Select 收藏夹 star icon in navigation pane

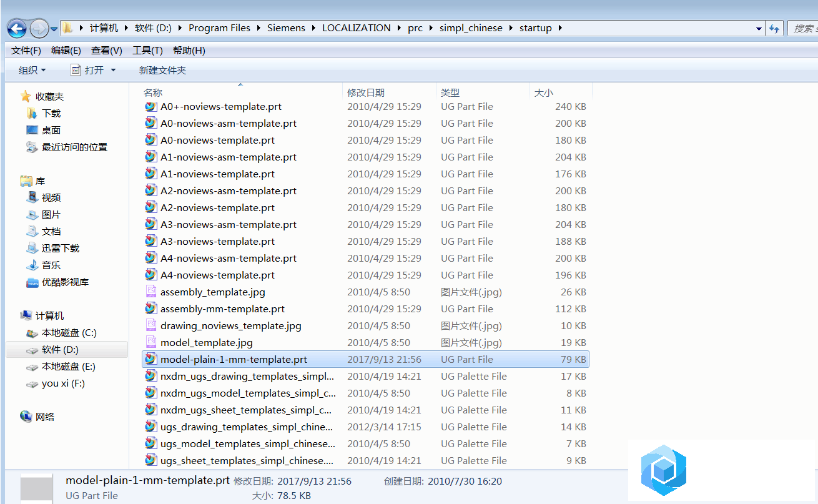[x=26, y=97]
